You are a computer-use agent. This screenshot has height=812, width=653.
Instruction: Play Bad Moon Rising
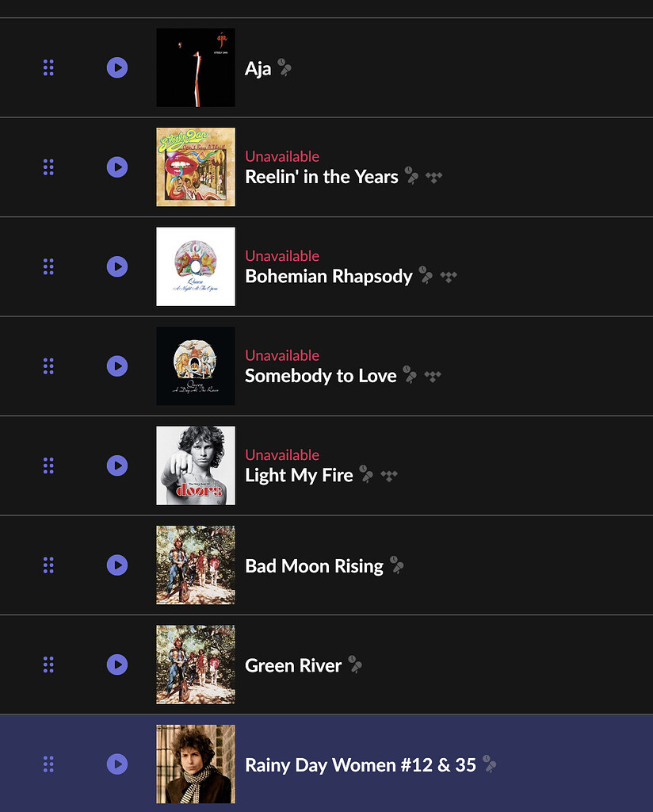coord(117,565)
